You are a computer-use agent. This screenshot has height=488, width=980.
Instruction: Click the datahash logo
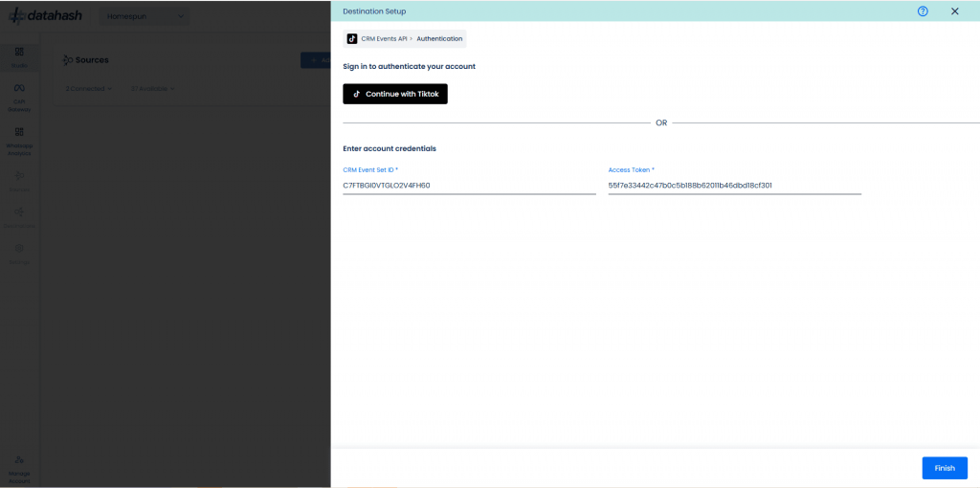click(44, 16)
